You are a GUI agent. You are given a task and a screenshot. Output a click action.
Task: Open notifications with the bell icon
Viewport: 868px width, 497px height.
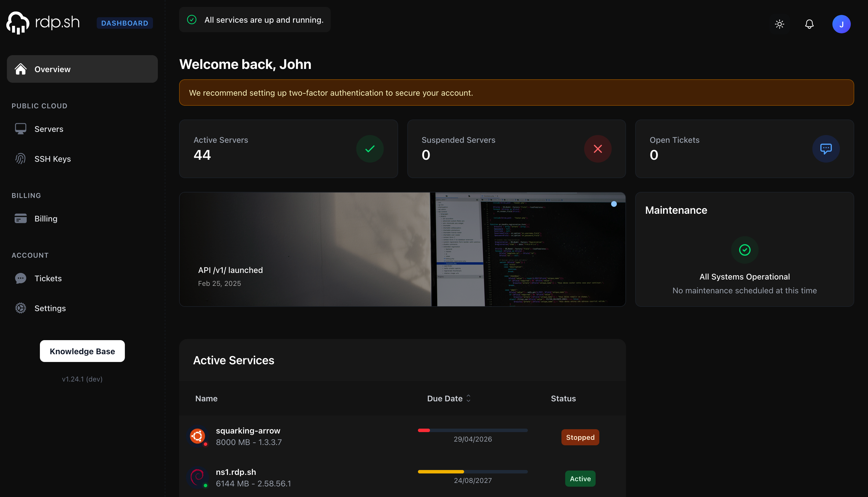(x=809, y=24)
